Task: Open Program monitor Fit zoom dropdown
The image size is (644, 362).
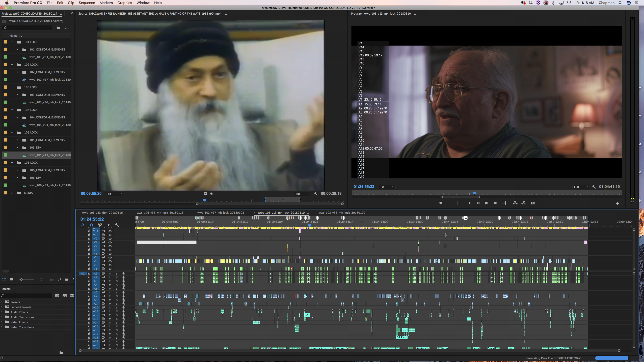Action: pyautogui.click(x=387, y=187)
